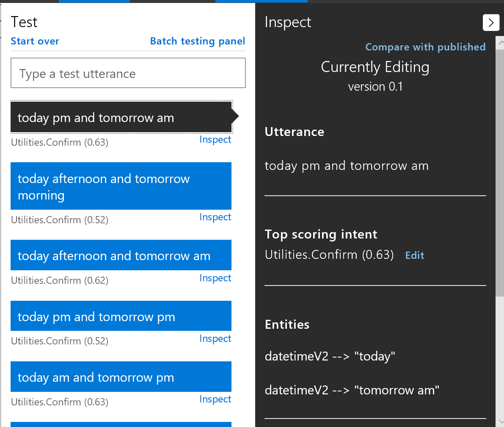Inspect 'today afternoon and tomorrow am'

tap(215, 277)
